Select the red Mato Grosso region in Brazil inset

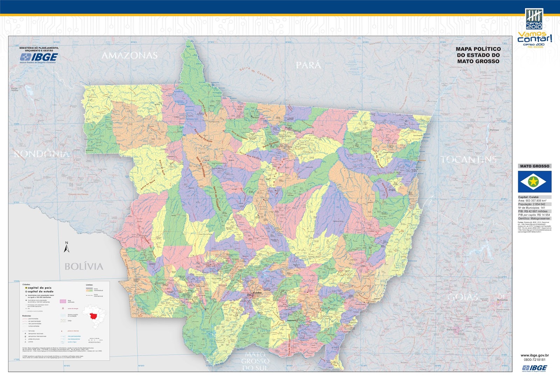point(93,315)
